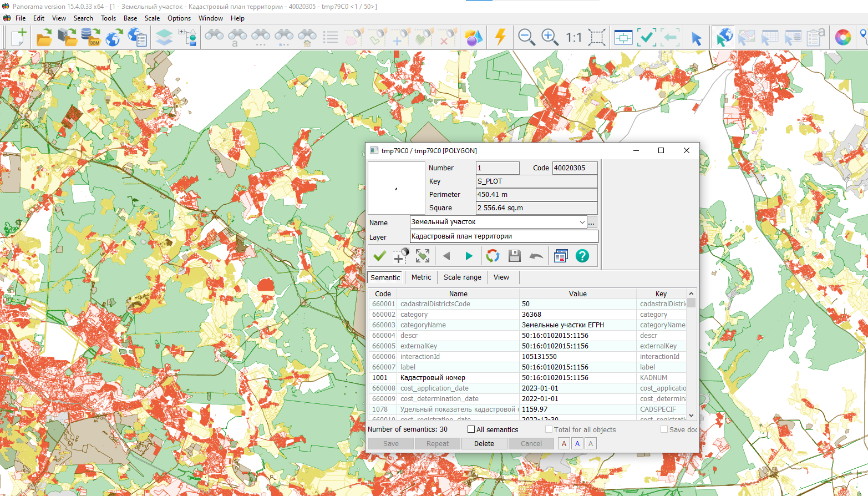Click the fit whole map frame icon
This screenshot has width=868, height=496.
[x=597, y=38]
